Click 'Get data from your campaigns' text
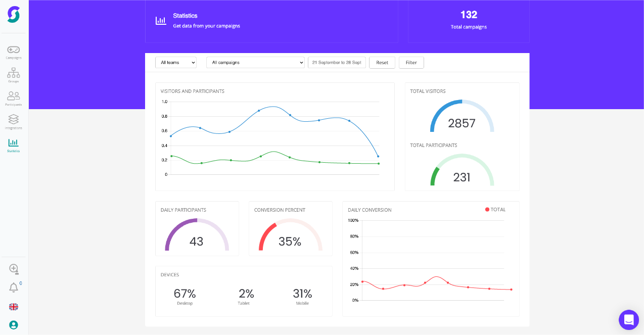Viewport: 644px width, 335px height. tap(206, 26)
